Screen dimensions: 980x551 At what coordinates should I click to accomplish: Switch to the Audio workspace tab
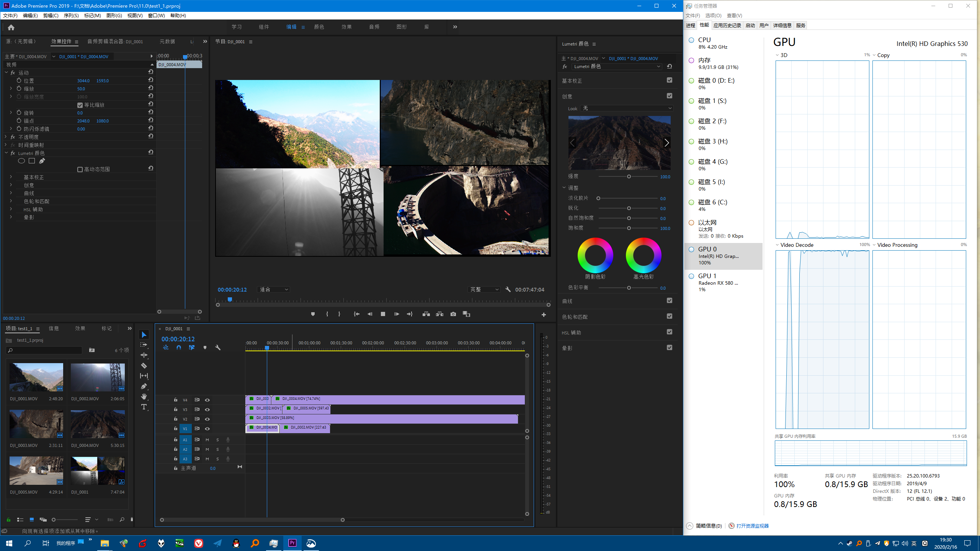(374, 27)
